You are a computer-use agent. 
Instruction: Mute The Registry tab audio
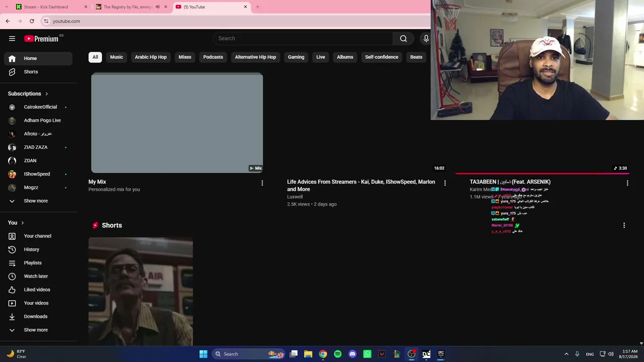[157, 7]
